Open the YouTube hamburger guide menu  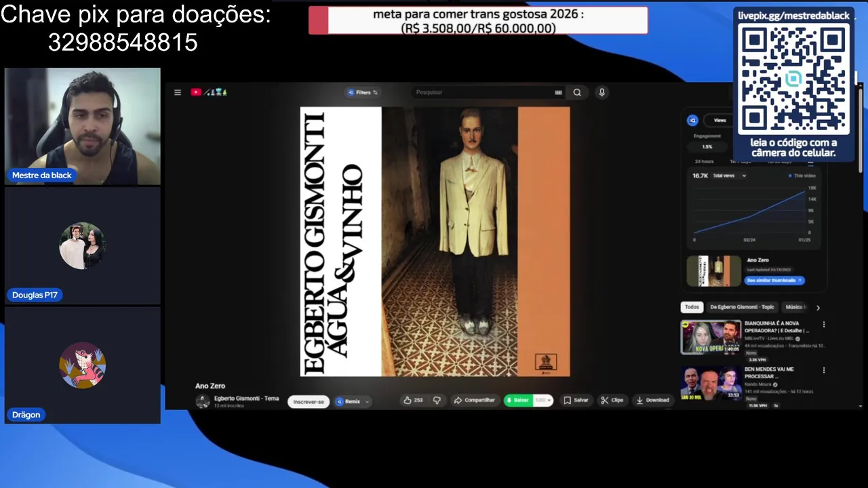(178, 92)
